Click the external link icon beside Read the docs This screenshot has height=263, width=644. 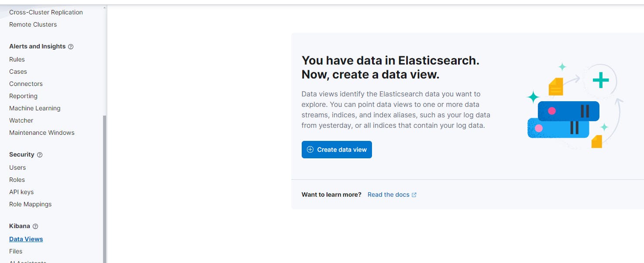click(414, 195)
